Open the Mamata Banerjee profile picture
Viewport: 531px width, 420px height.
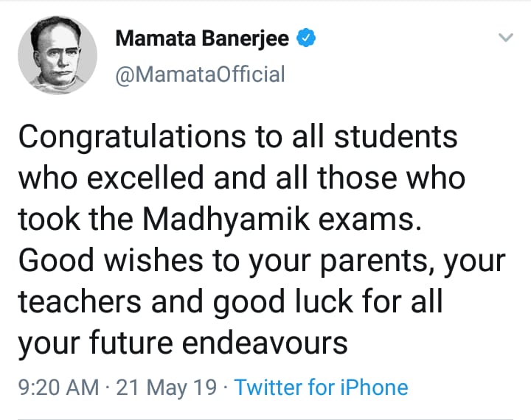(x=58, y=55)
